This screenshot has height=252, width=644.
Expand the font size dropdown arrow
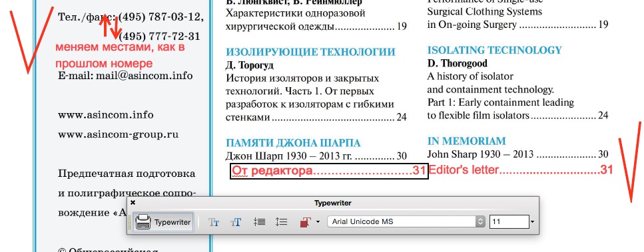[532, 222]
